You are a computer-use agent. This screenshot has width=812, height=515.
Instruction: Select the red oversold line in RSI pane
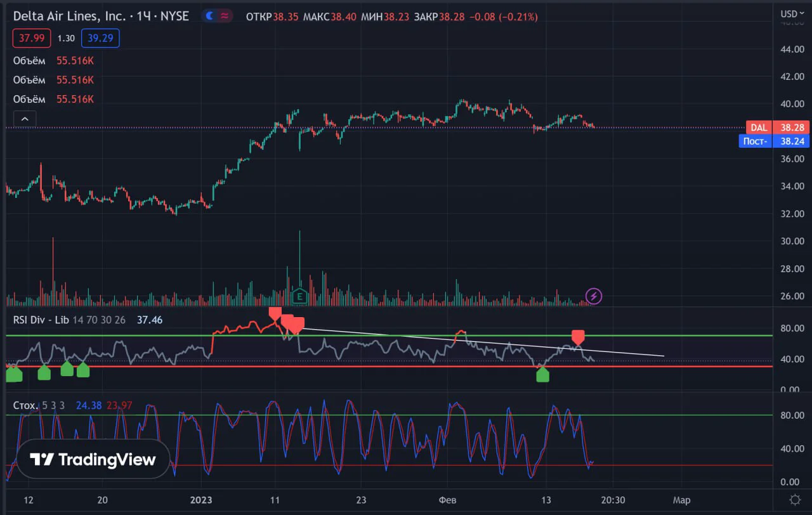[x=390, y=366]
